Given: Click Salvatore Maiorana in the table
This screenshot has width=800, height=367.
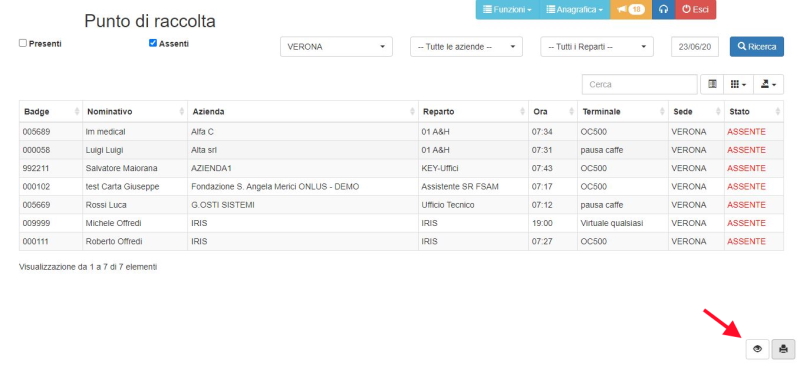Looking at the screenshot, I should pyautogui.click(x=135, y=168).
